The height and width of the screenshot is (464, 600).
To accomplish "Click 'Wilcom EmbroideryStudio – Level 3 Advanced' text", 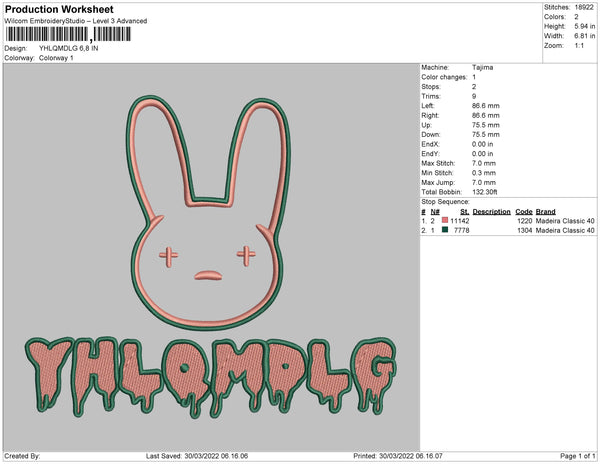I will coord(76,21).
